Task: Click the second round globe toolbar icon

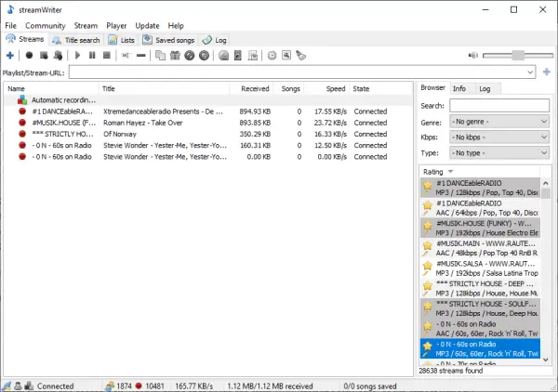Action: pos(204,56)
